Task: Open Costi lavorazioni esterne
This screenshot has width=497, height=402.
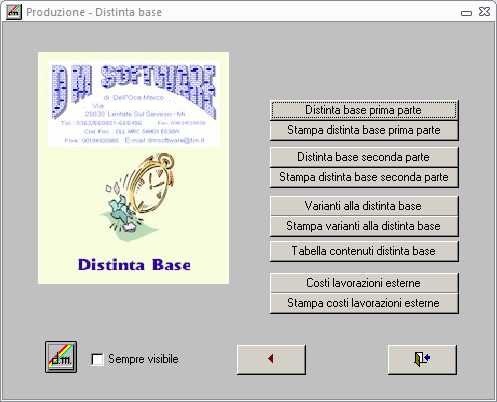Action: pos(364,283)
